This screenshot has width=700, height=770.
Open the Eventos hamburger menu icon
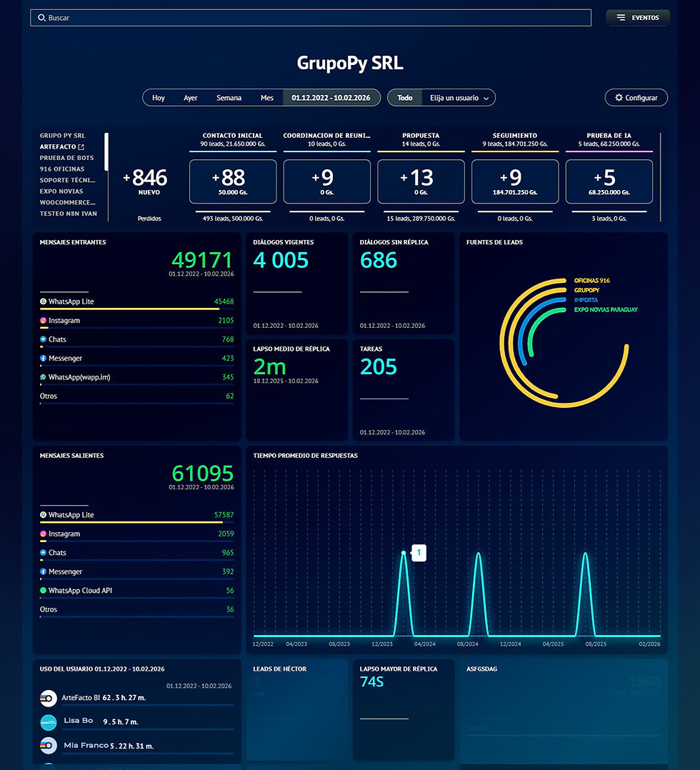click(621, 18)
